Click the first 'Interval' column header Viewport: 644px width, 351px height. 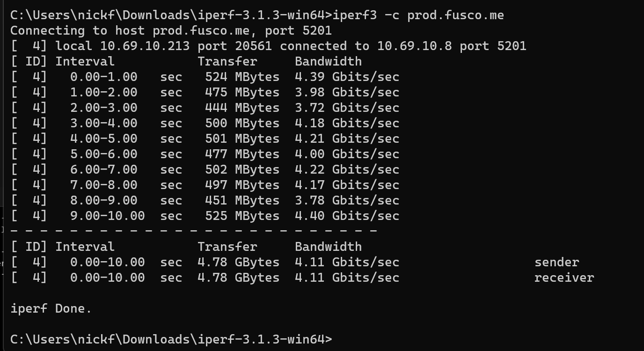click(85, 62)
